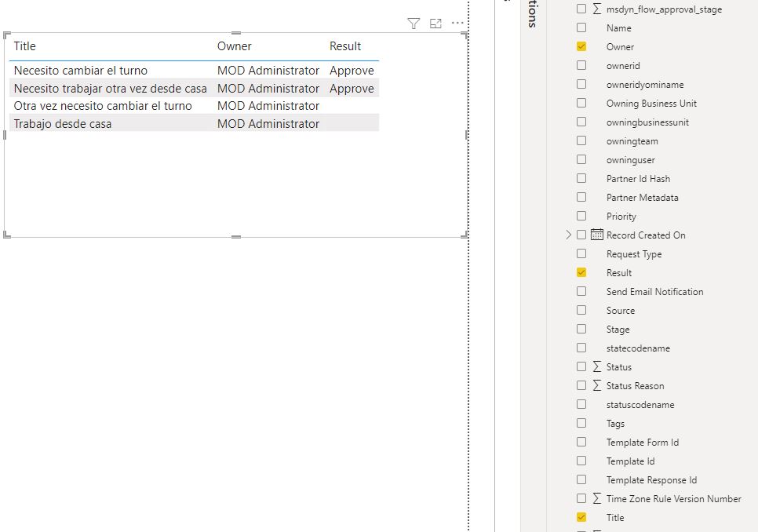Open More options ellipsis on the visual
758x532 pixels.
tap(457, 24)
